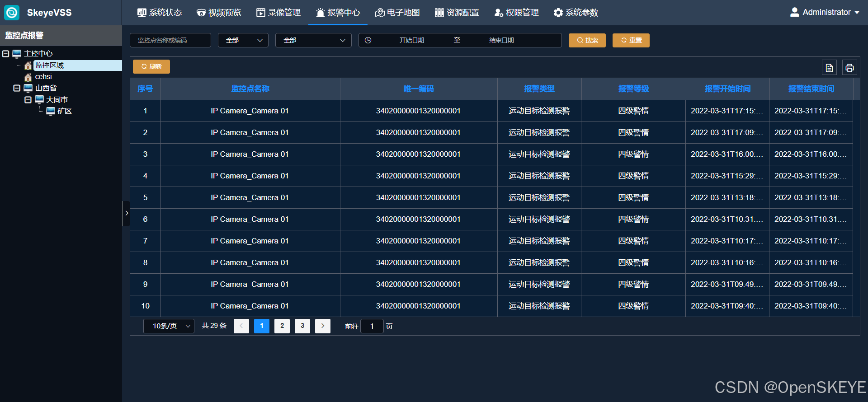Collapse the 山西省 tree node

click(x=17, y=88)
